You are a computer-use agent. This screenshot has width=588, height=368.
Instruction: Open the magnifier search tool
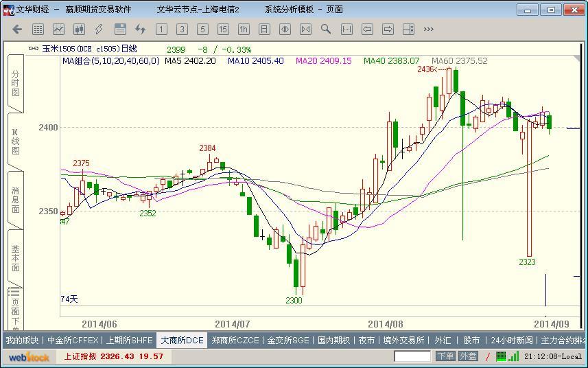326,30
